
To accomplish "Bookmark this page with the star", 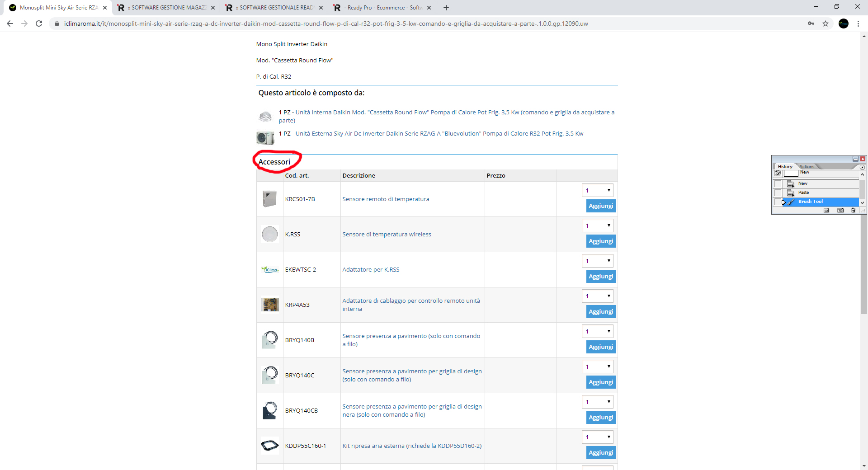I will 826,23.
